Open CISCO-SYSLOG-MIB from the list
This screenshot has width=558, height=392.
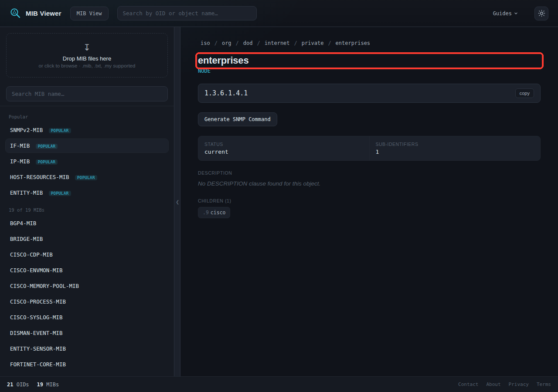click(x=87, y=318)
